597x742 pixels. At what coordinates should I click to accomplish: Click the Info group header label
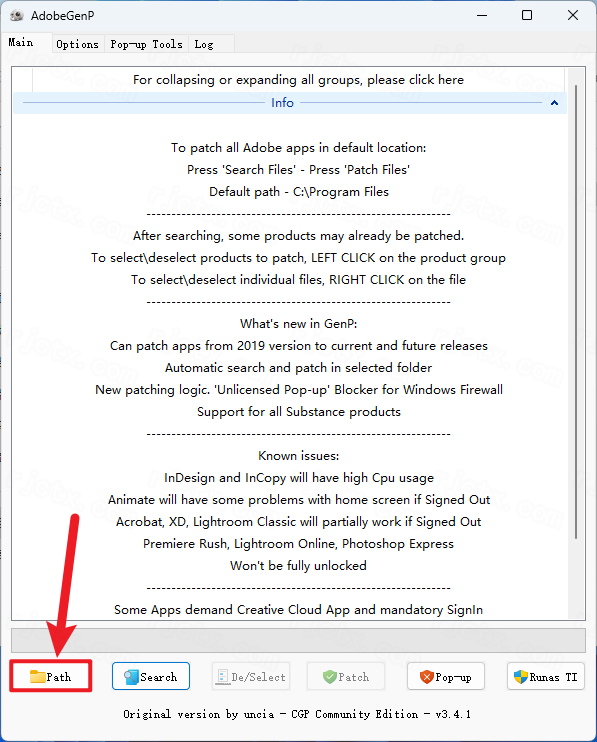click(282, 103)
